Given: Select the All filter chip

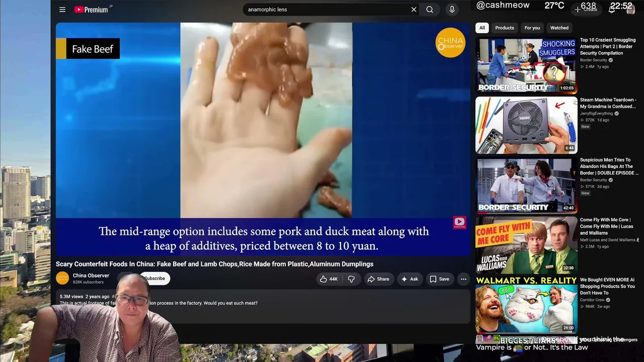Looking at the screenshot, I should point(482,28).
